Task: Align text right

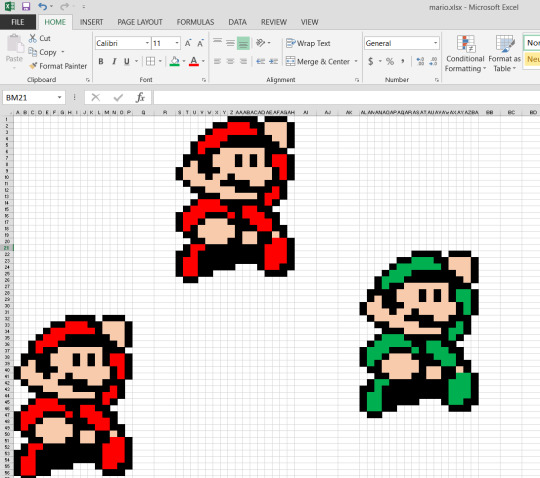Action: click(x=243, y=61)
